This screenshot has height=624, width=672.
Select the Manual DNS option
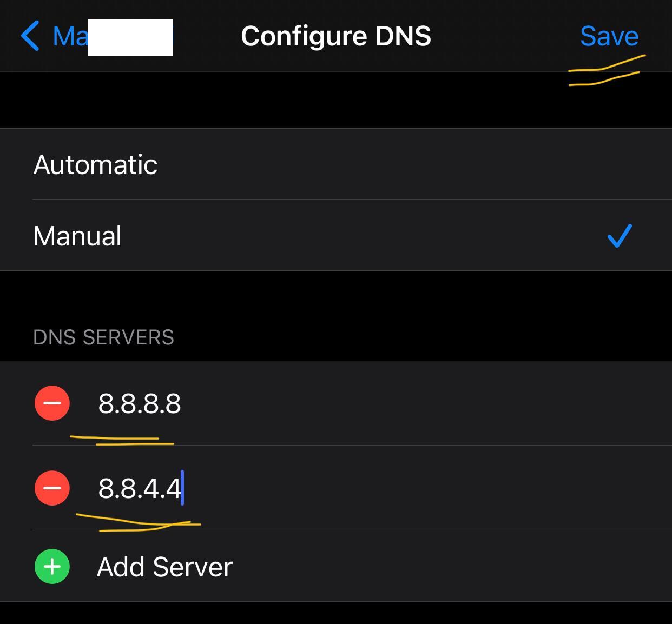[77, 236]
